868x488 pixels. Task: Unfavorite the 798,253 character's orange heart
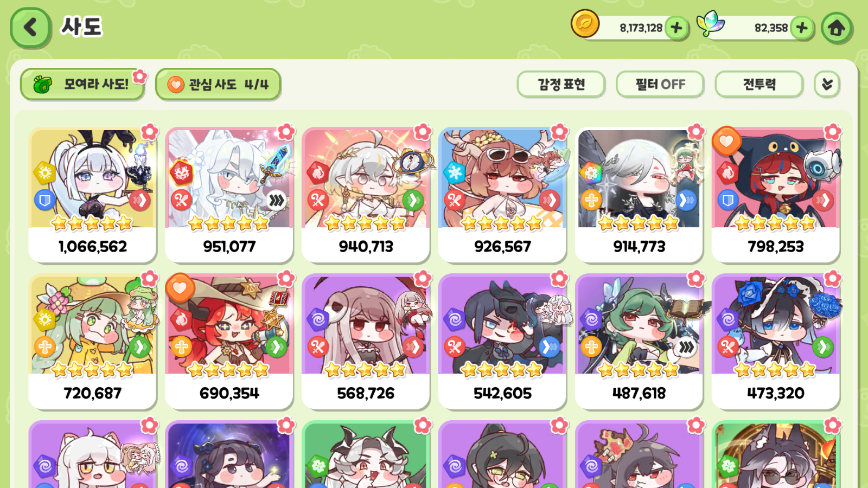726,140
